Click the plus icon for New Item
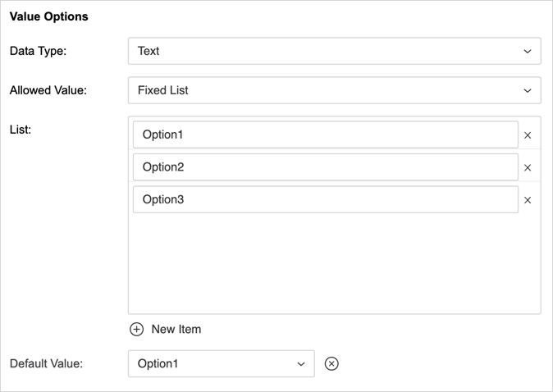 (x=137, y=330)
